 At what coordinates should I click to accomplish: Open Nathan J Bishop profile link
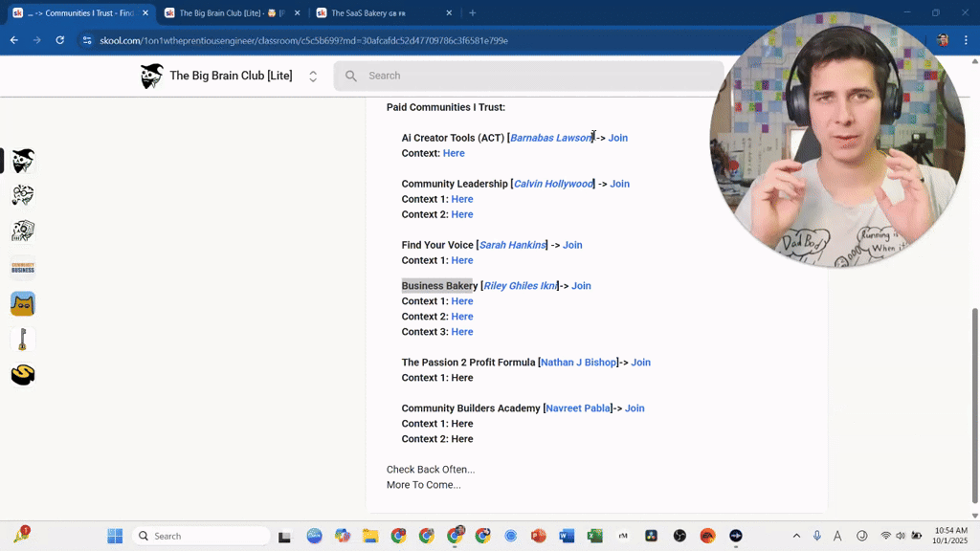[578, 363]
